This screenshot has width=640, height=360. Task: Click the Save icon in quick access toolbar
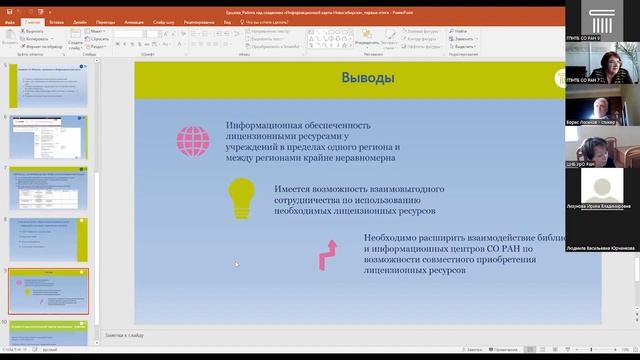(9, 12)
